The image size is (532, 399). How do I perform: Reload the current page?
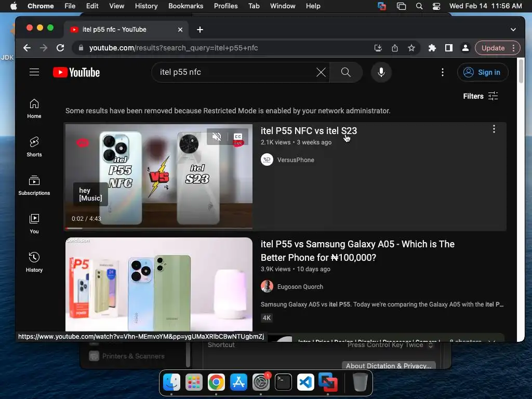point(60,48)
